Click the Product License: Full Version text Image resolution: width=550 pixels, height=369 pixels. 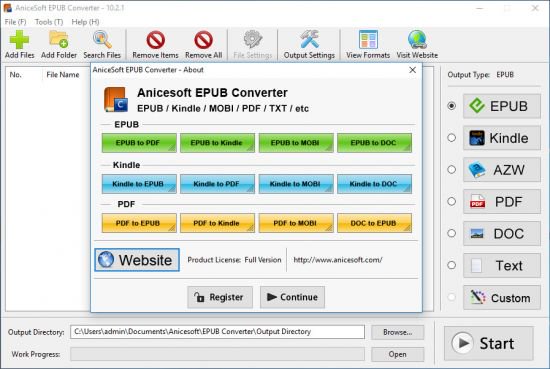click(234, 260)
